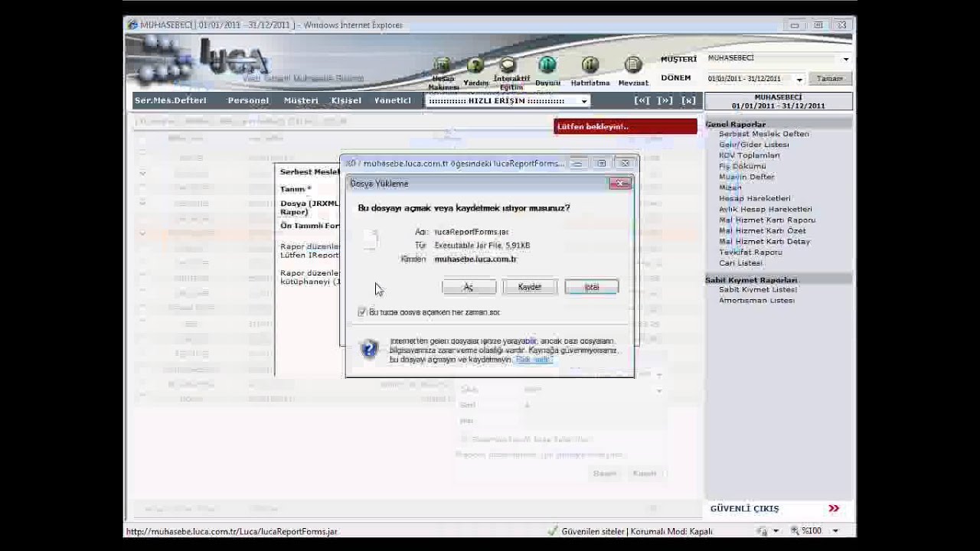Screen dimensions: 980x551
Task: Open Aylık Hesap Hareketleri report
Action: click(x=765, y=209)
